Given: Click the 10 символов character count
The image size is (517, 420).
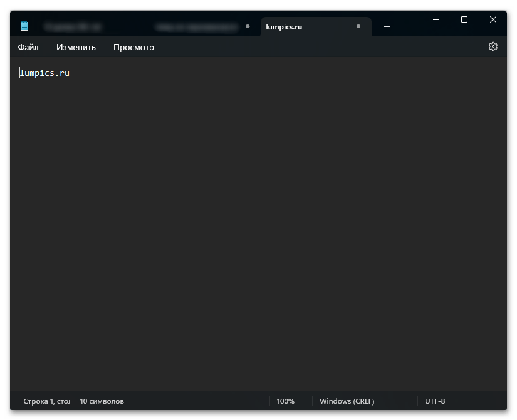Looking at the screenshot, I should pos(102,401).
